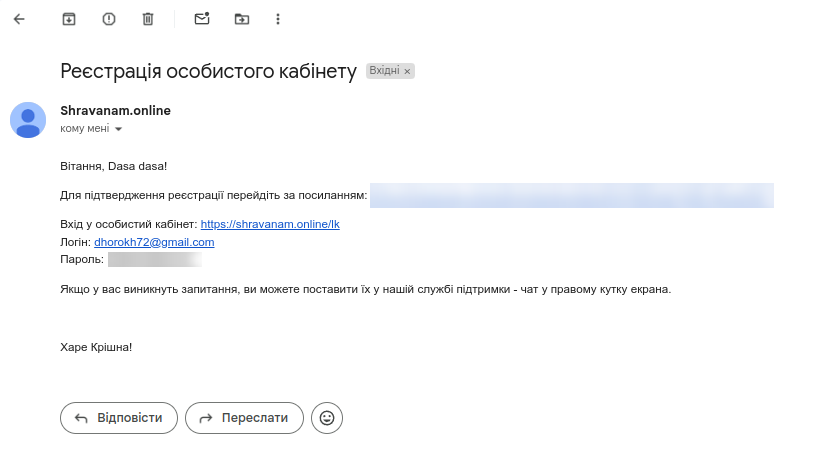Click the Реєстрація особистого кабінету subject
Viewport: 813px width, 449px height.
coord(208,71)
